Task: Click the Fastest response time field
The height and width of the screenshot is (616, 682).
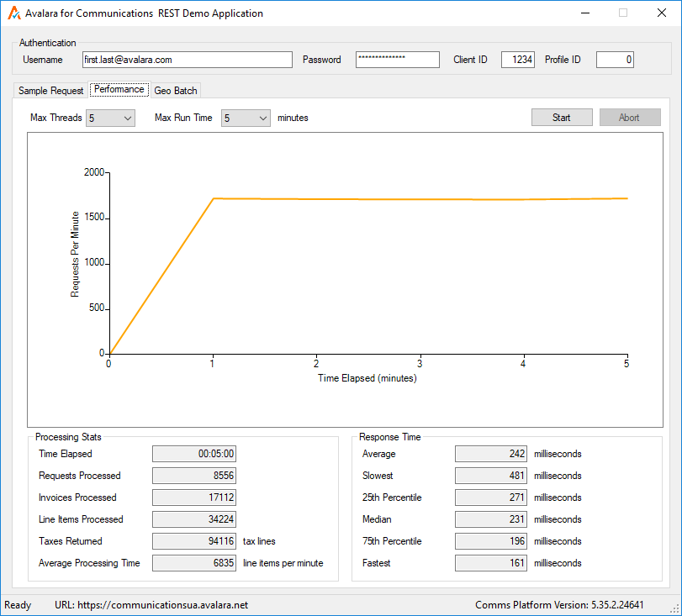Action: 490,563
